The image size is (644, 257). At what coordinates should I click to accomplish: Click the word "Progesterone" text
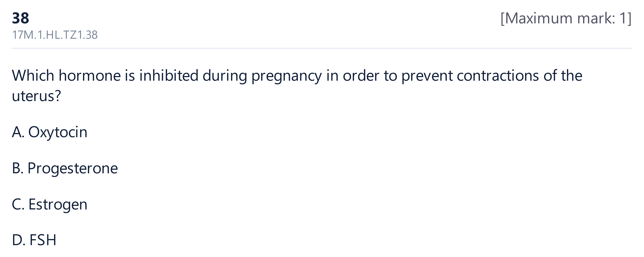73,168
